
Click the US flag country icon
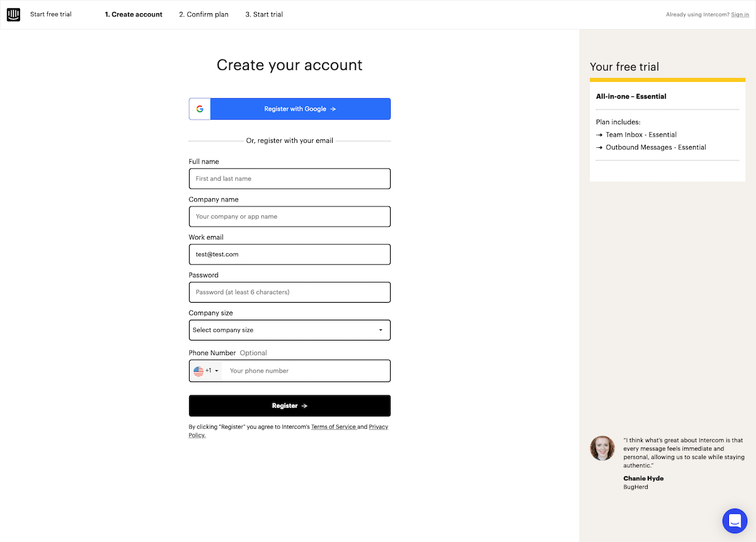tap(198, 371)
